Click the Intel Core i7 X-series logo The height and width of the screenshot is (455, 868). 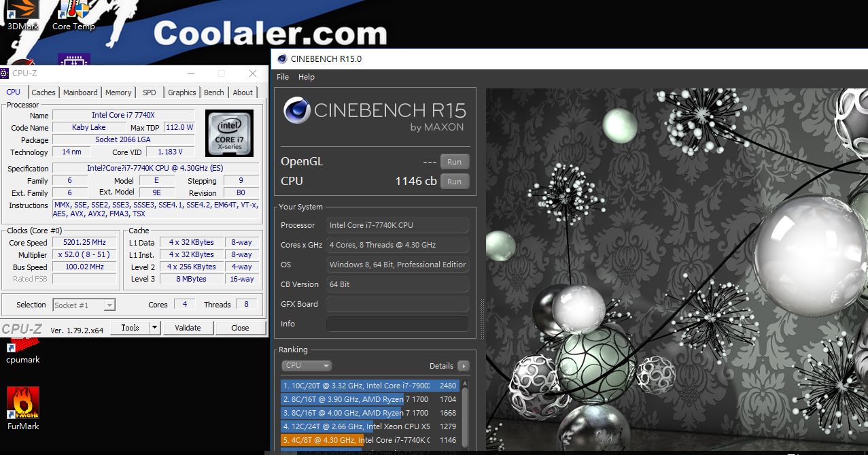(229, 133)
